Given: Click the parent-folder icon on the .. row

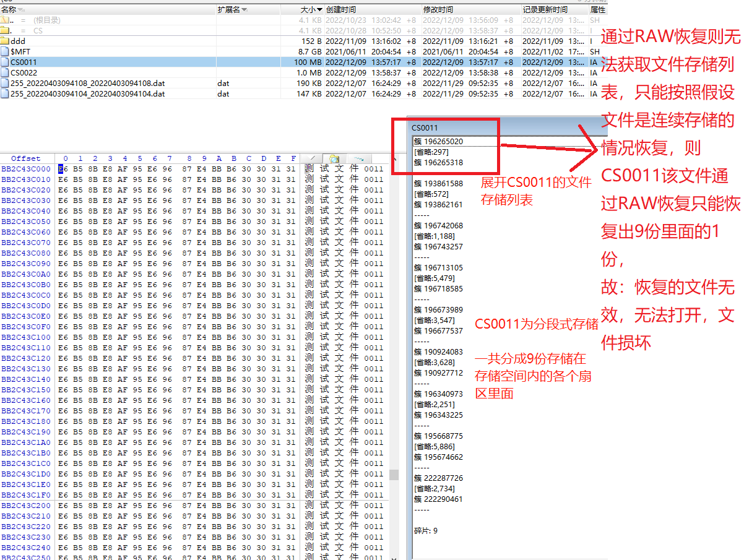Looking at the screenshot, I should click(5, 20).
